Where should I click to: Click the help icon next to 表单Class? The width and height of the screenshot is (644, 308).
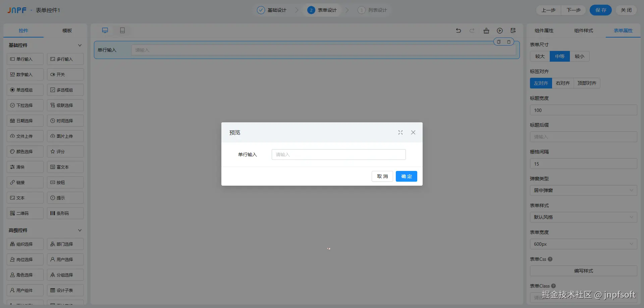[x=553, y=286]
